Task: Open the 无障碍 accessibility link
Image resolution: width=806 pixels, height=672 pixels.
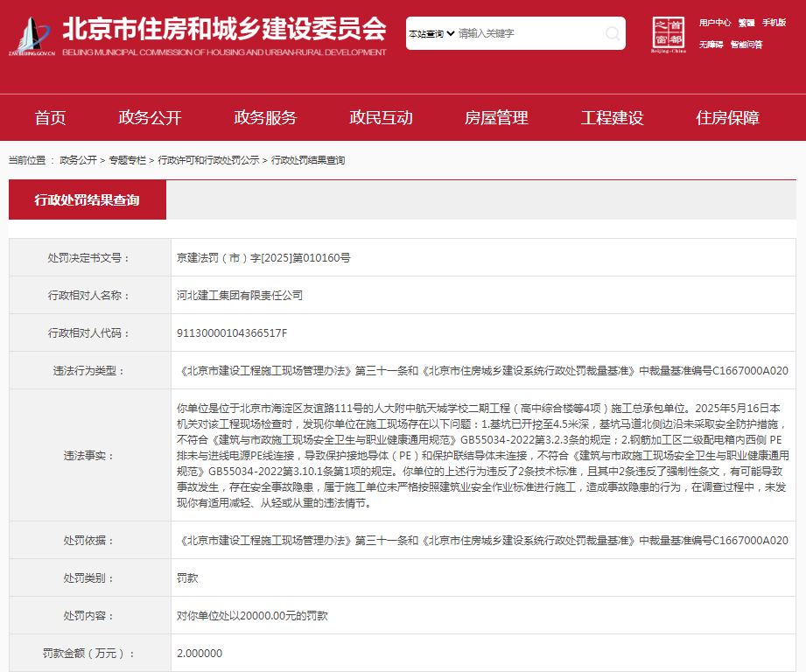Action: [711, 45]
